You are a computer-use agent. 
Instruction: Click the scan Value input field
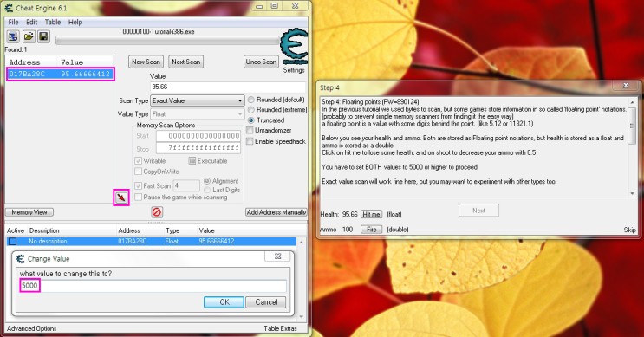click(228, 87)
